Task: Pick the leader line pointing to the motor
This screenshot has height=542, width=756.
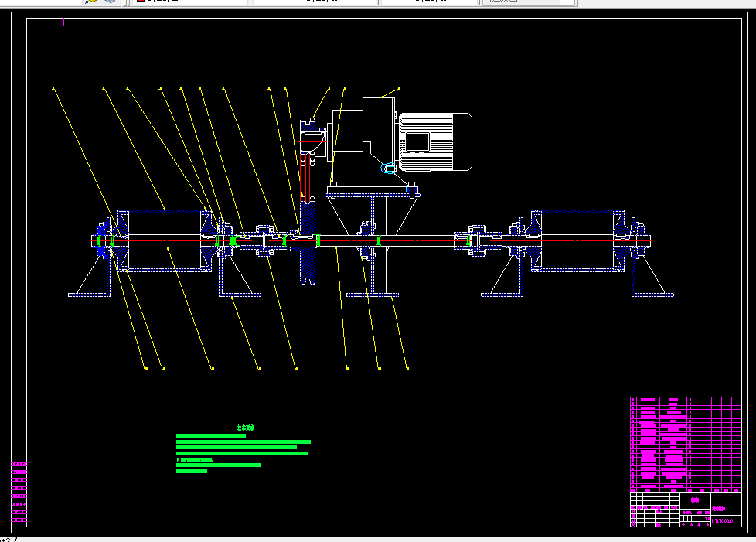Action: pos(390,93)
